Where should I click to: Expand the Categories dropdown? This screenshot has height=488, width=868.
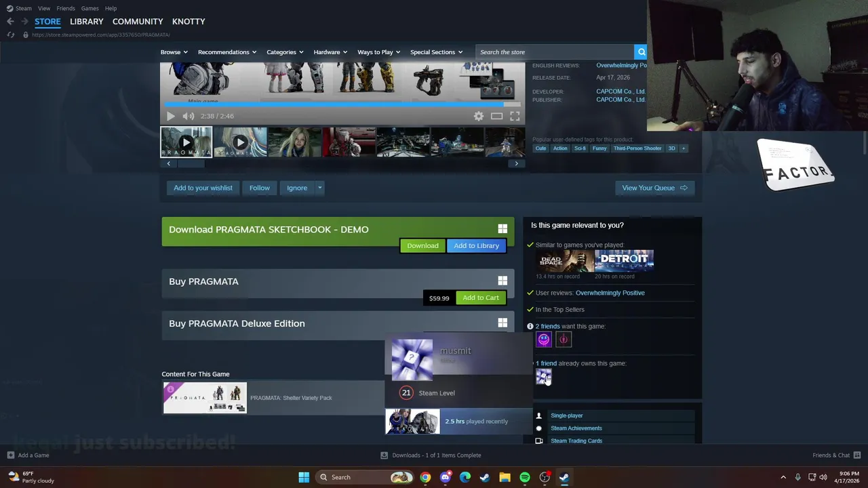pyautogui.click(x=284, y=52)
